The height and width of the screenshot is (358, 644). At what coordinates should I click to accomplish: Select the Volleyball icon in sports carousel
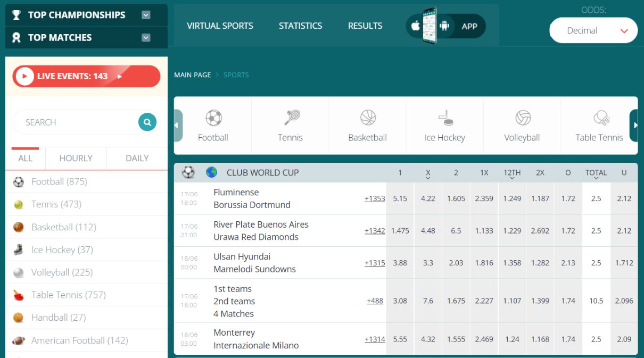523,118
